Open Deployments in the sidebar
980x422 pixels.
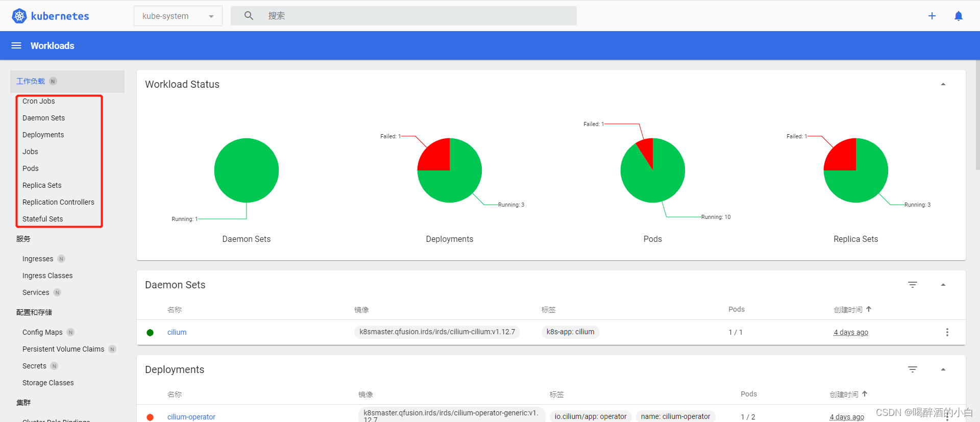pos(43,135)
